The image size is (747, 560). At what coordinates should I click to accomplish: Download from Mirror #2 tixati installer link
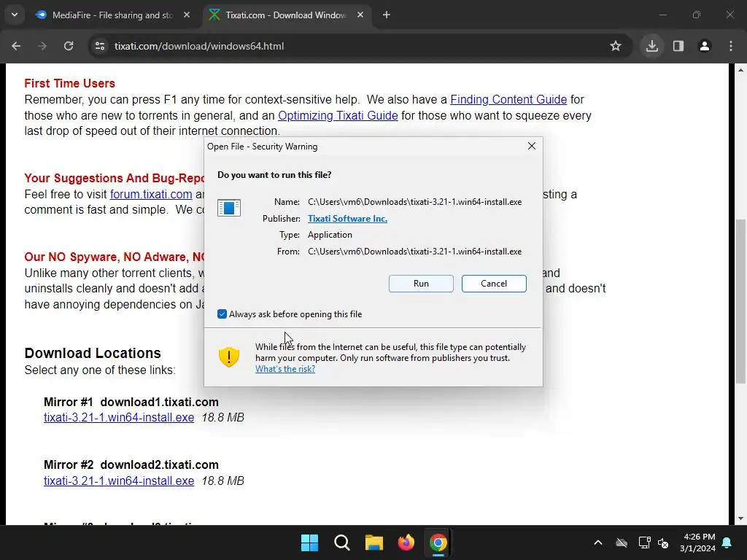tap(119, 481)
